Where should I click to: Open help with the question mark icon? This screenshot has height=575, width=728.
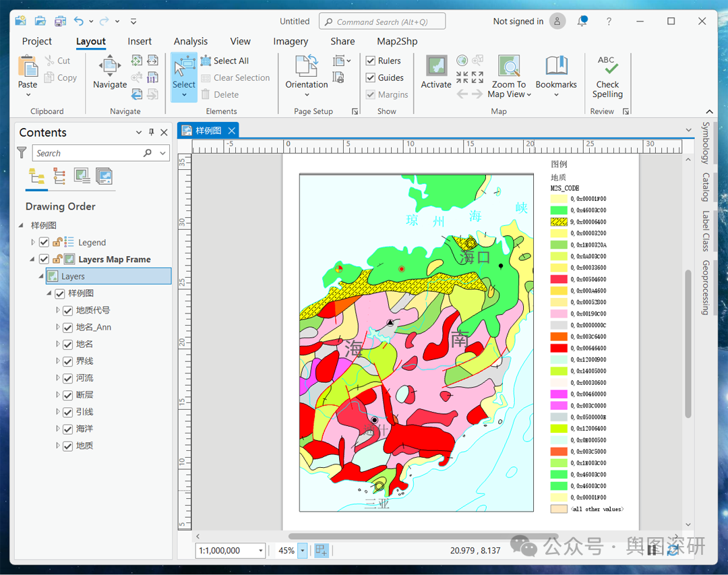(609, 22)
